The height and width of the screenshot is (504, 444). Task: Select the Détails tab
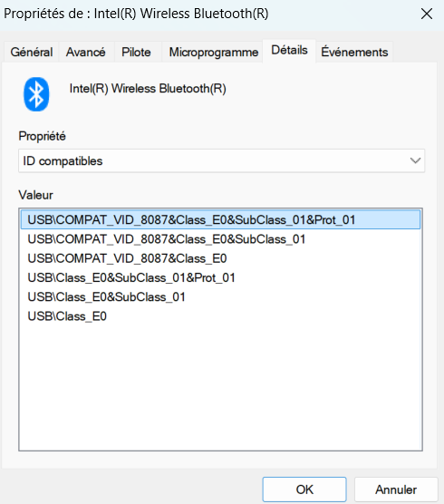coord(289,51)
